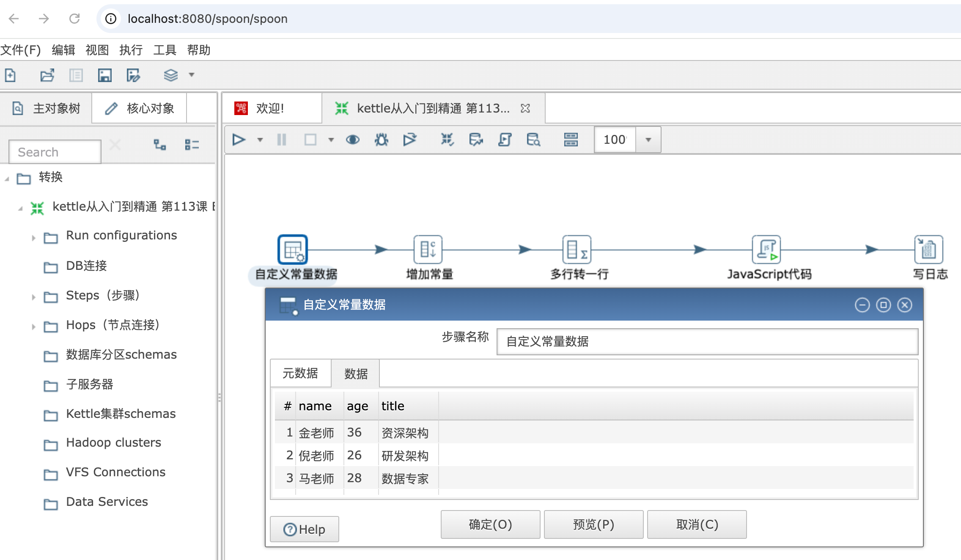Open the 执行 menu
The image size is (961, 560).
131,50
